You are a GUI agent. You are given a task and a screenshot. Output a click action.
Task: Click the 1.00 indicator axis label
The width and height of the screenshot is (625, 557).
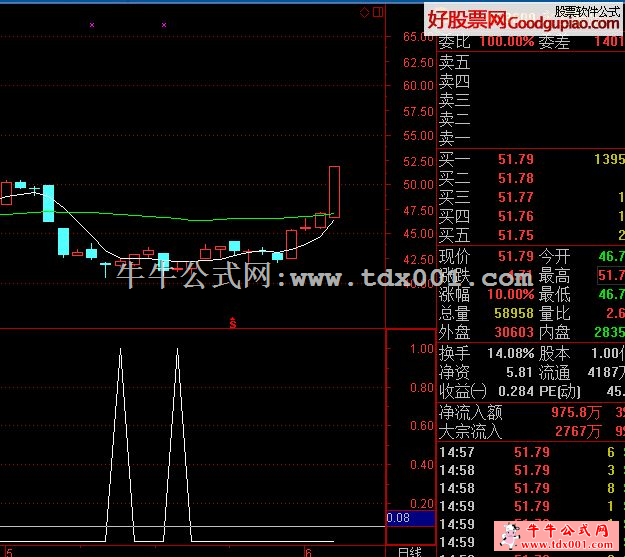(x=422, y=349)
